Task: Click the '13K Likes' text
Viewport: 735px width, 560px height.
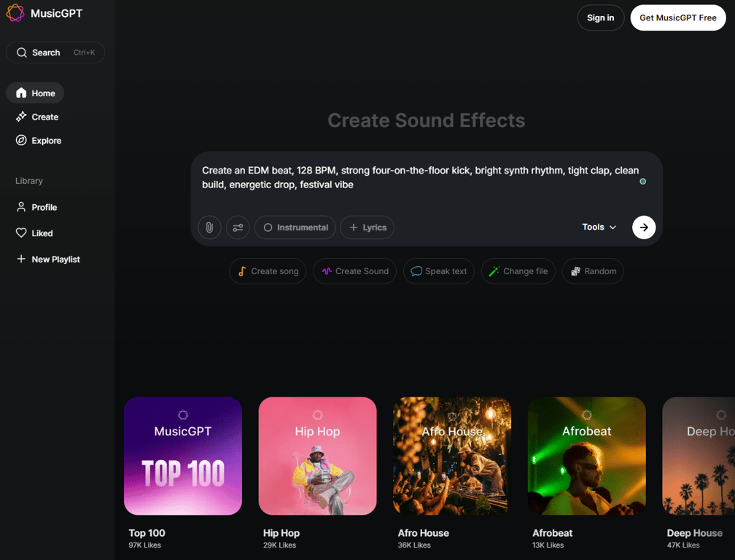Action: click(548, 545)
